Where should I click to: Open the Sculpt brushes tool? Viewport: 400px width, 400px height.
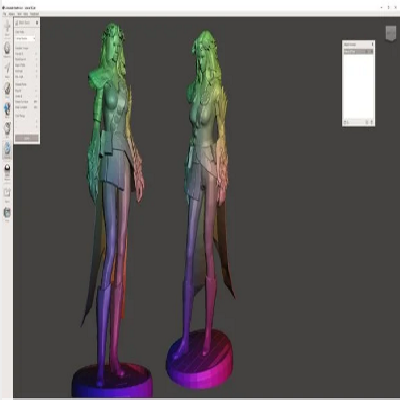coord(7,89)
